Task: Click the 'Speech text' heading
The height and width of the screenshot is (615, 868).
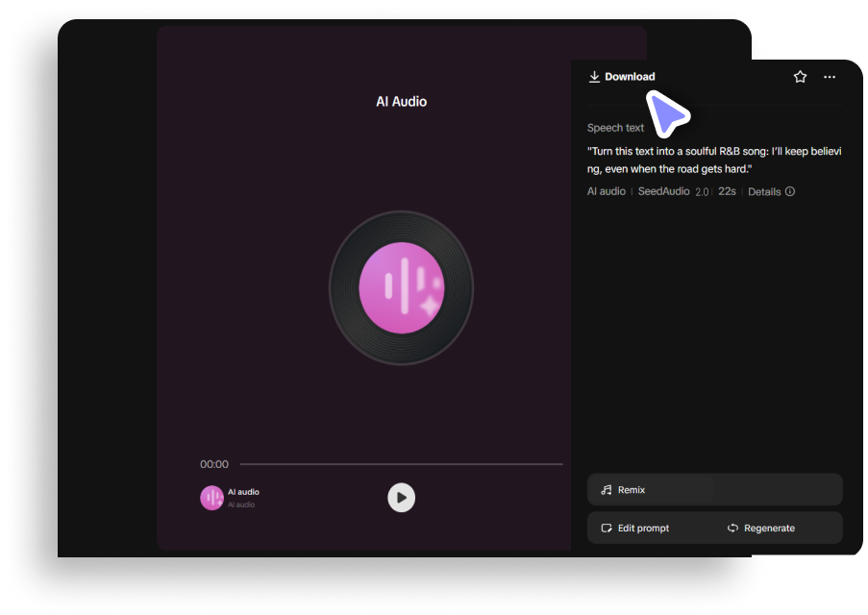Action: click(x=615, y=128)
